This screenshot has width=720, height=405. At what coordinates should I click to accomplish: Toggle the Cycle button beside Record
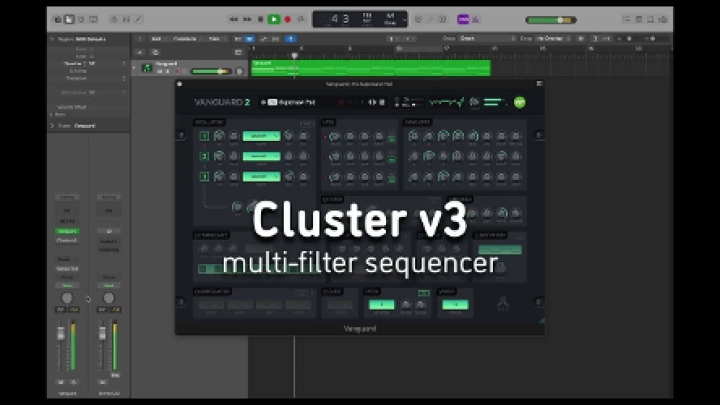pos(301,19)
